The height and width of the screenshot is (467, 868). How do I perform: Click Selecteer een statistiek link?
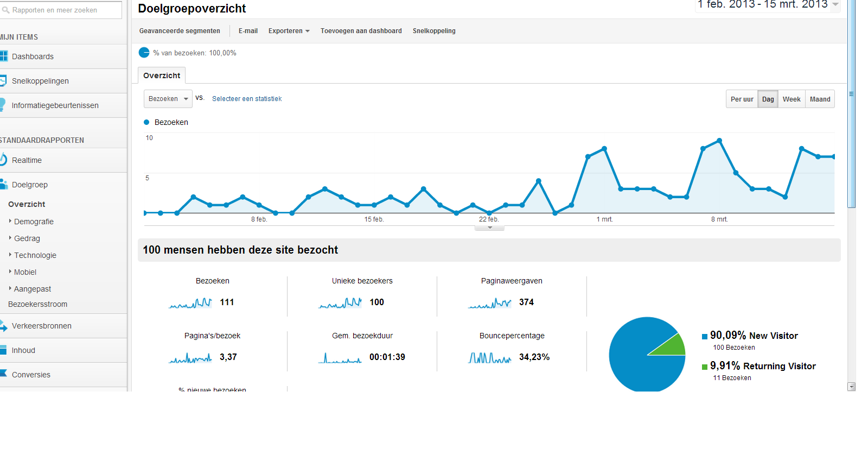coord(247,99)
